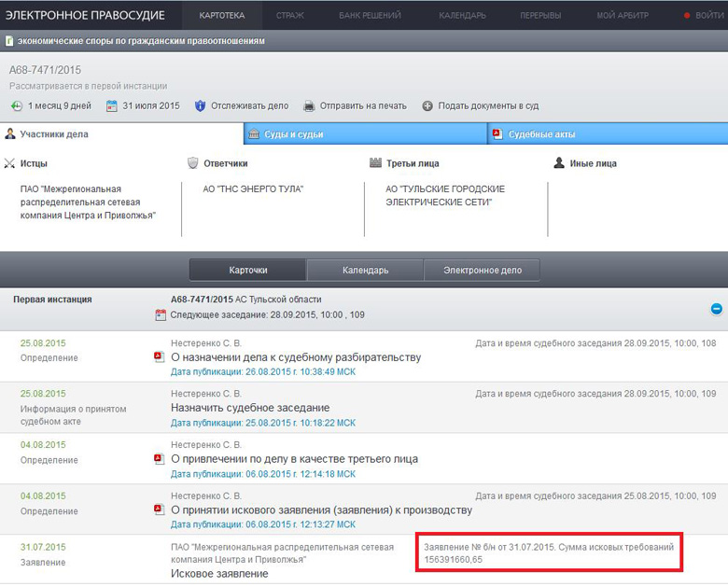Image resolution: width=728 pixels, height=586 pixels.
Task: Open Банк решений in the top menu
Action: point(370,16)
